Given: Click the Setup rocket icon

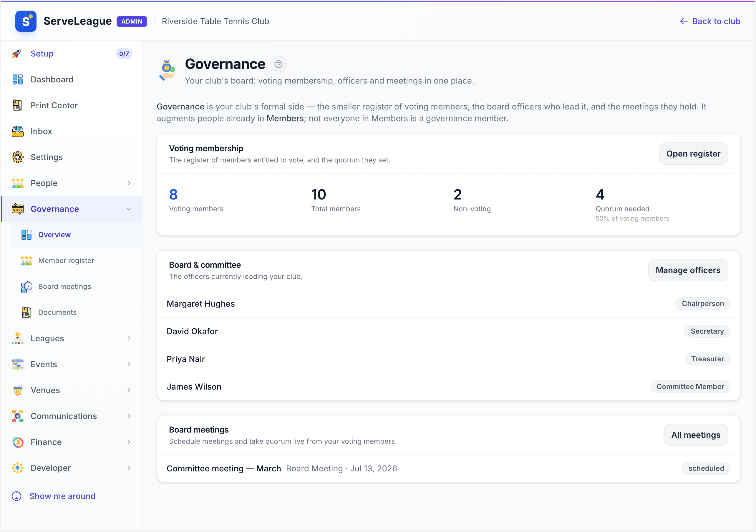Looking at the screenshot, I should pos(17,54).
